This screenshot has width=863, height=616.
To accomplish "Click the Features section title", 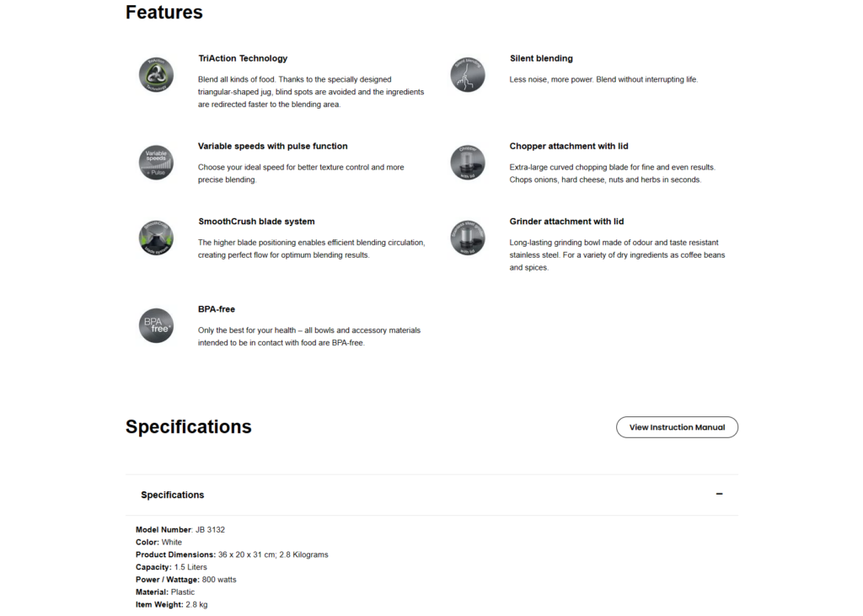I will click(x=164, y=13).
